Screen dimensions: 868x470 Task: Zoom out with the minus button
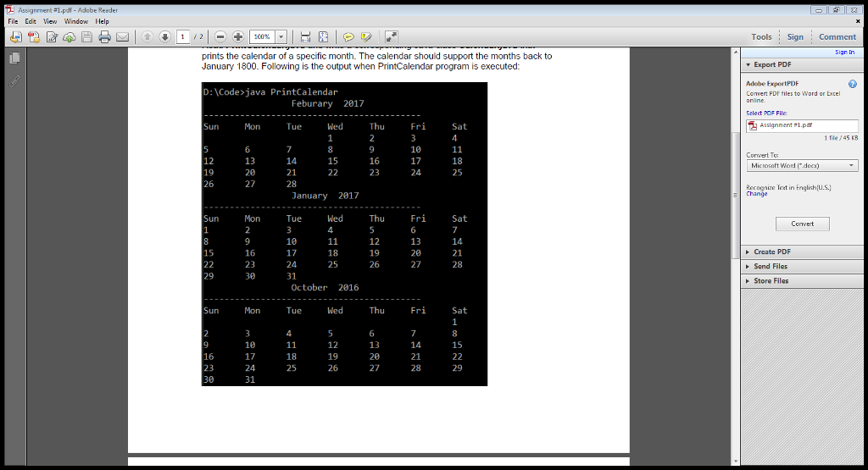(220, 37)
